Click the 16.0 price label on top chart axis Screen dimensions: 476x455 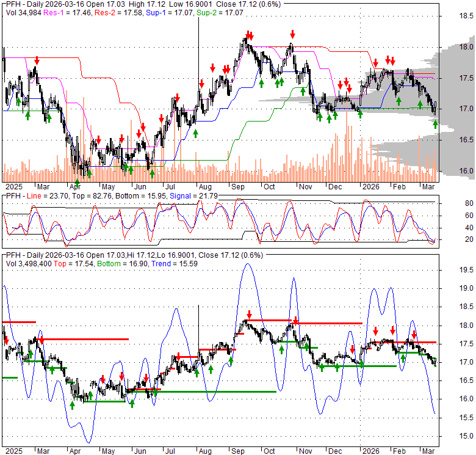tap(466, 170)
